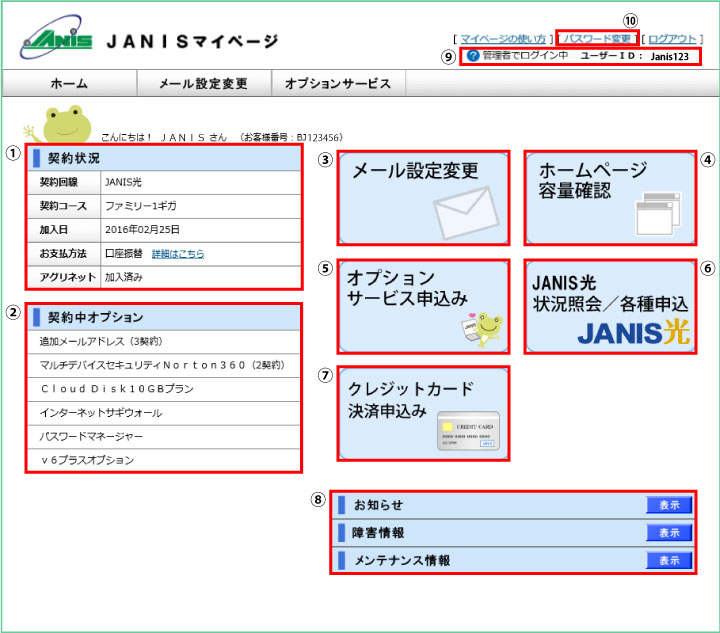The height and width of the screenshot is (633, 720).
Task: Click the ファミリー1ギガ course value
Action: pos(141,206)
